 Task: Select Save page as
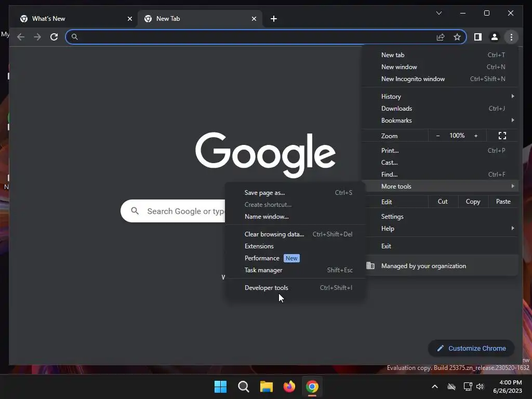295,192
